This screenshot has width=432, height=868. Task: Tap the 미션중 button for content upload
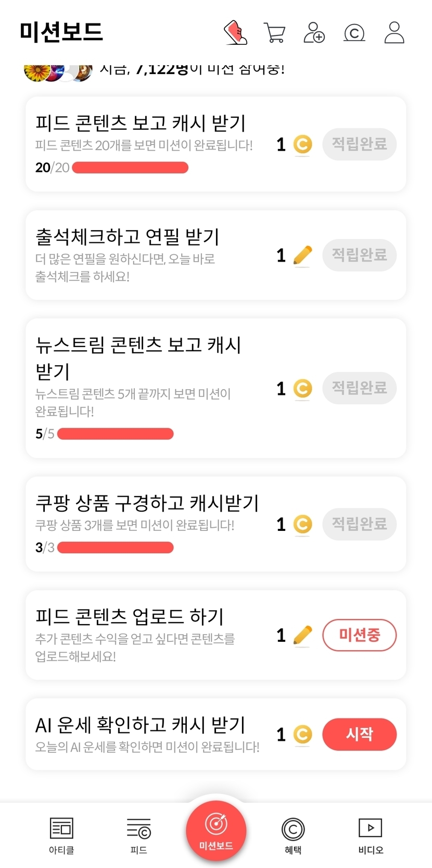[x=360, y=635]
